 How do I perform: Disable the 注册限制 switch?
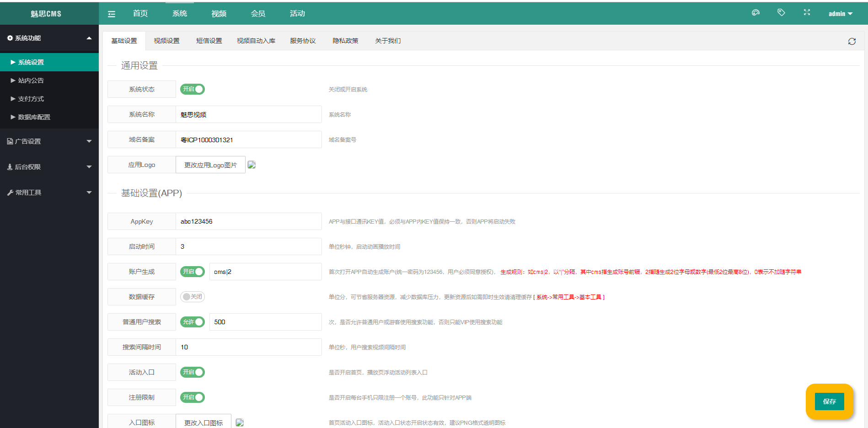192,397
